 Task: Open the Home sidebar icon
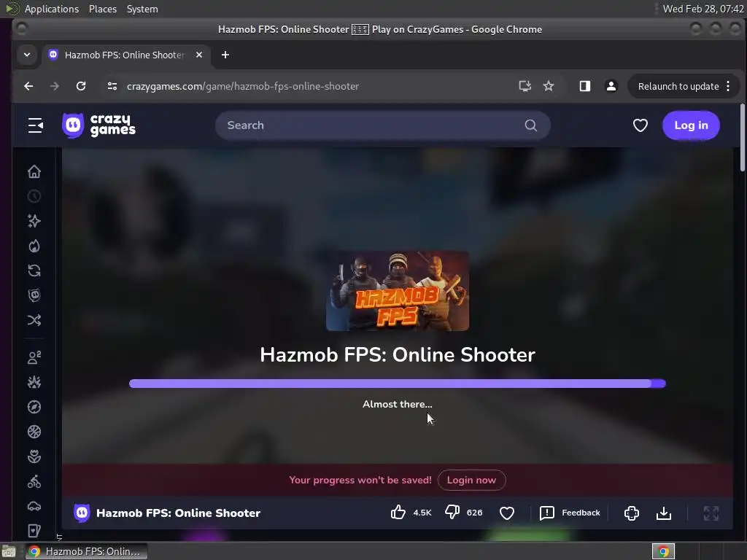34,171
